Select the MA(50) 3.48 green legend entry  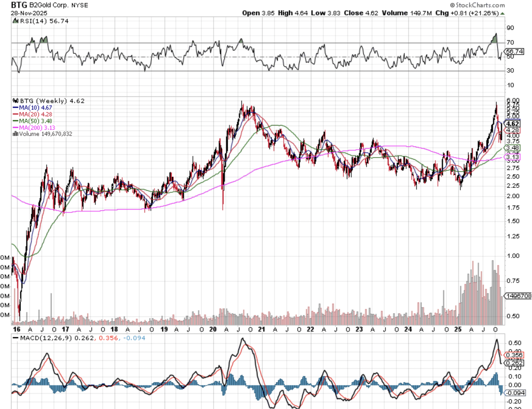tap(32, 121)
